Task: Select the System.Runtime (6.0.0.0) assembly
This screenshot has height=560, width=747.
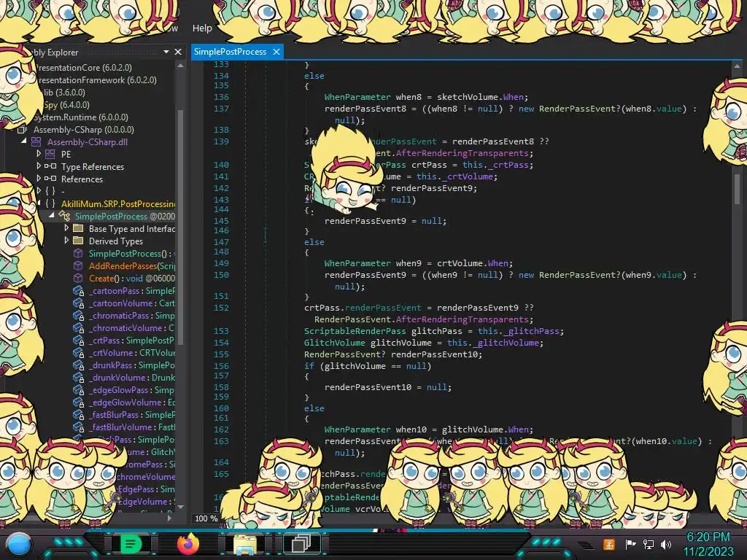Action: coord(80,117)
